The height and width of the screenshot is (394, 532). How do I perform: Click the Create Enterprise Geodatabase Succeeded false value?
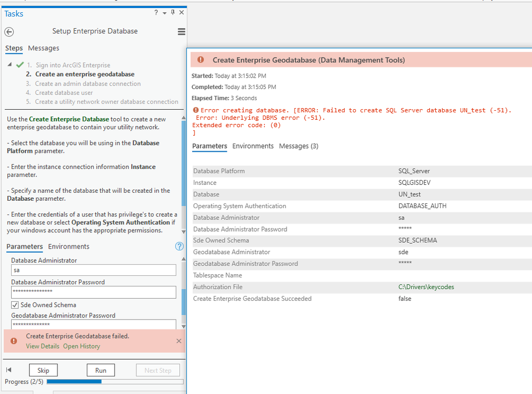405,298
